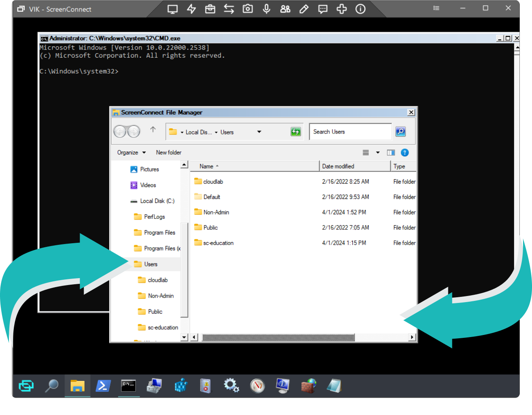Click the search magnifier button in File Manager
The height and width of the screenshot is (415, 532).
(x=400, y=132)
